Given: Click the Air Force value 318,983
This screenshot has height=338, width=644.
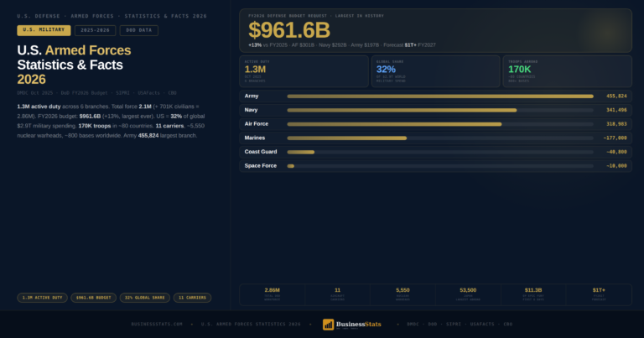Looking at the screenshot, I should (x=616, y=124).
